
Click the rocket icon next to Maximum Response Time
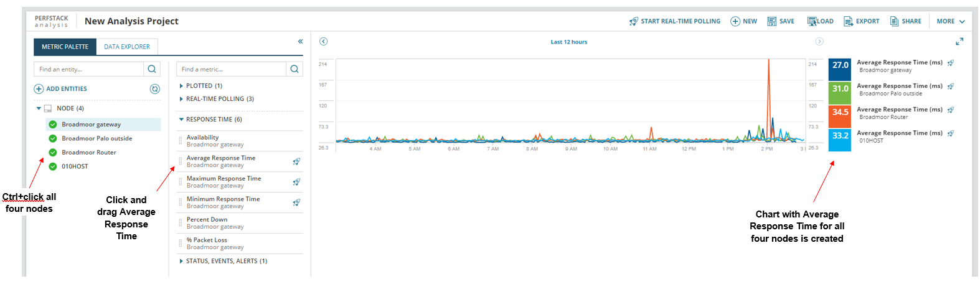[296, 182]
